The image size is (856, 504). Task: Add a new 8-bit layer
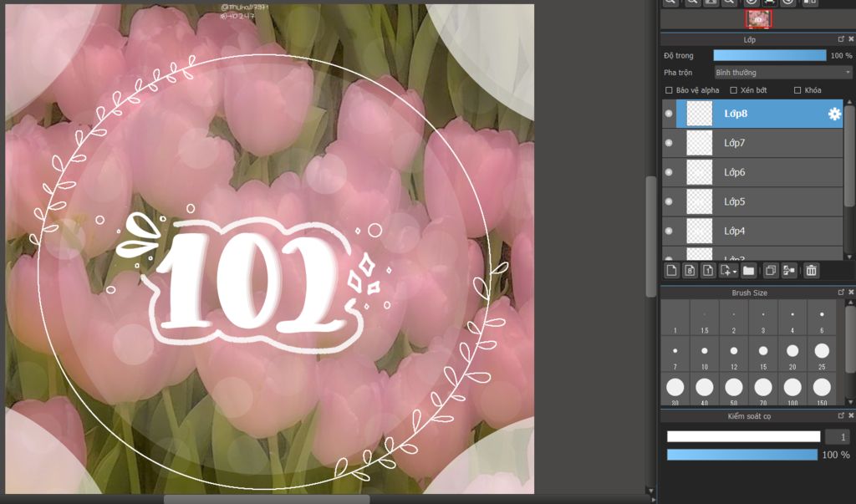click(x=690, y=271)
